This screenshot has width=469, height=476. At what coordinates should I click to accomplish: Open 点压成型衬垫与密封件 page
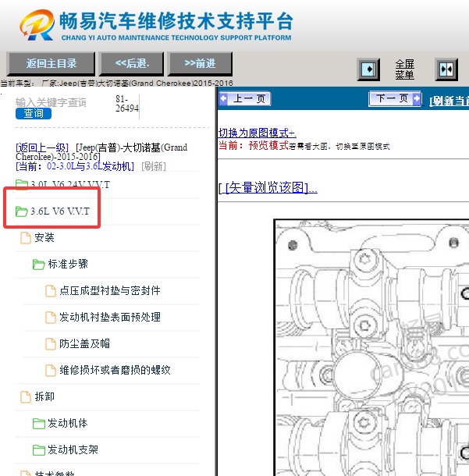[110, 290]
